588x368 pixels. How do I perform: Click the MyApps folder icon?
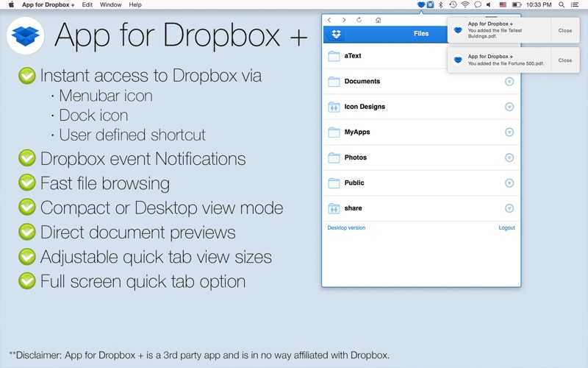tap(334, 132)
